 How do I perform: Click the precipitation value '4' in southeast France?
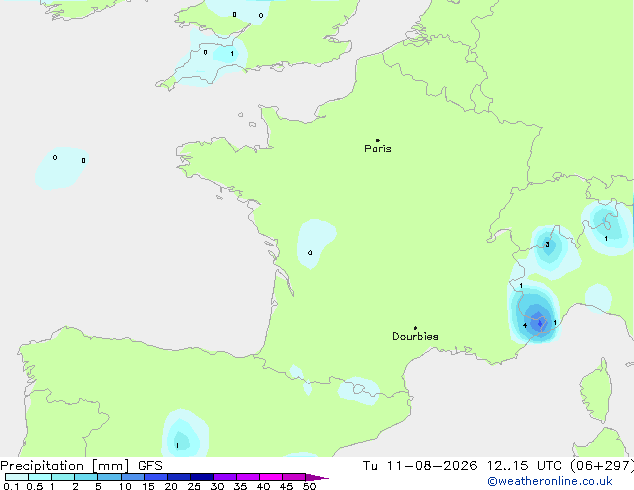pos(525,325)
